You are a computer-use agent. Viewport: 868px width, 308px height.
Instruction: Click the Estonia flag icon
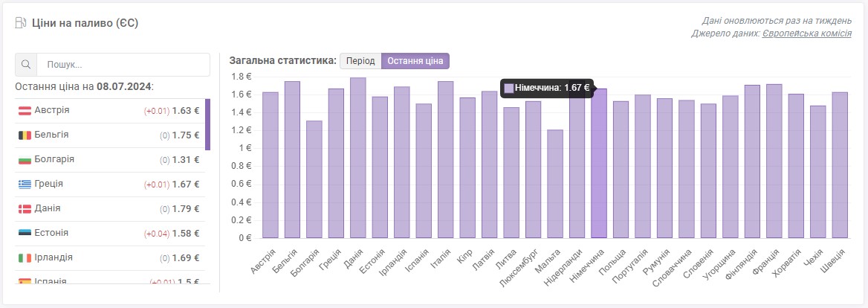(25, 233)
